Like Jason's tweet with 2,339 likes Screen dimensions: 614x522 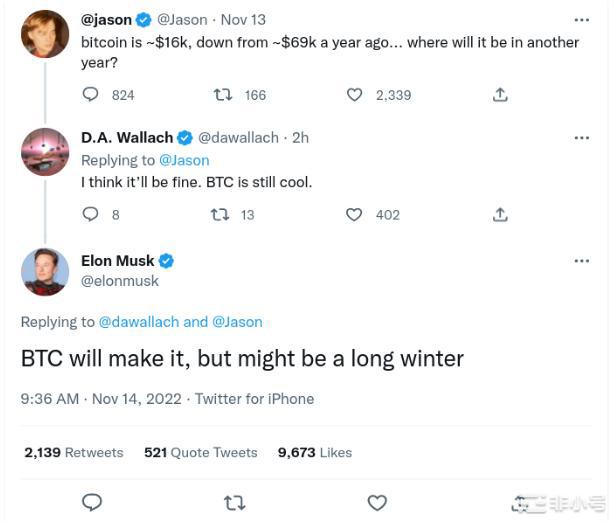pyautogui.click(x=354, y=95)
